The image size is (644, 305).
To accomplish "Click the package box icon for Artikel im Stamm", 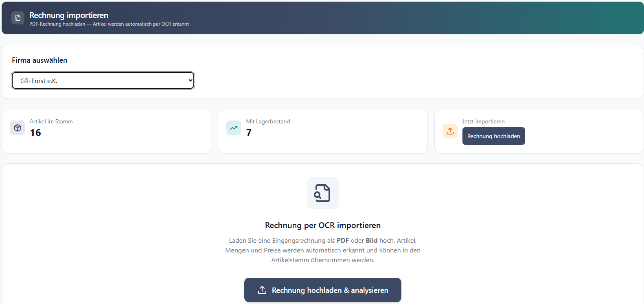I will (18, 128).
